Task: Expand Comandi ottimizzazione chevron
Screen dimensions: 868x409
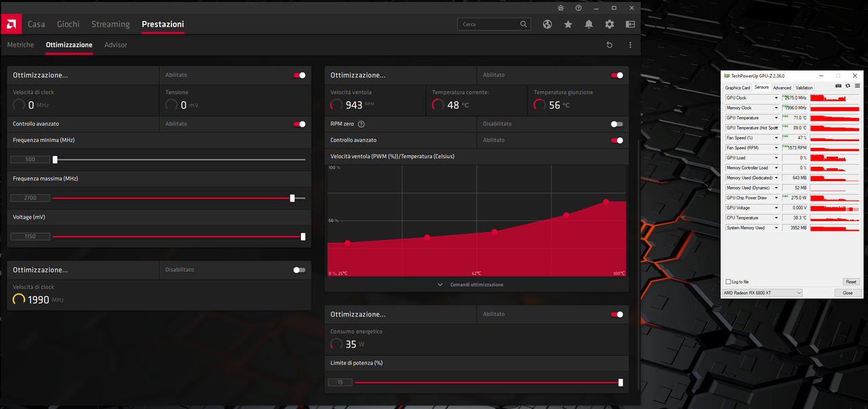Action: point(440,285)
